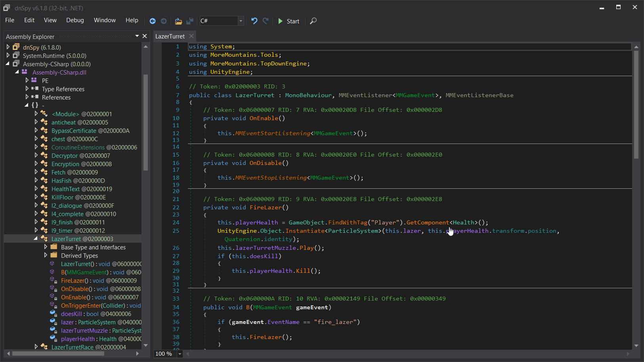Viewport: 644px width, 362px height.
Task: Select chest @0200000C in the tree
Action: [x=75, y=139]
